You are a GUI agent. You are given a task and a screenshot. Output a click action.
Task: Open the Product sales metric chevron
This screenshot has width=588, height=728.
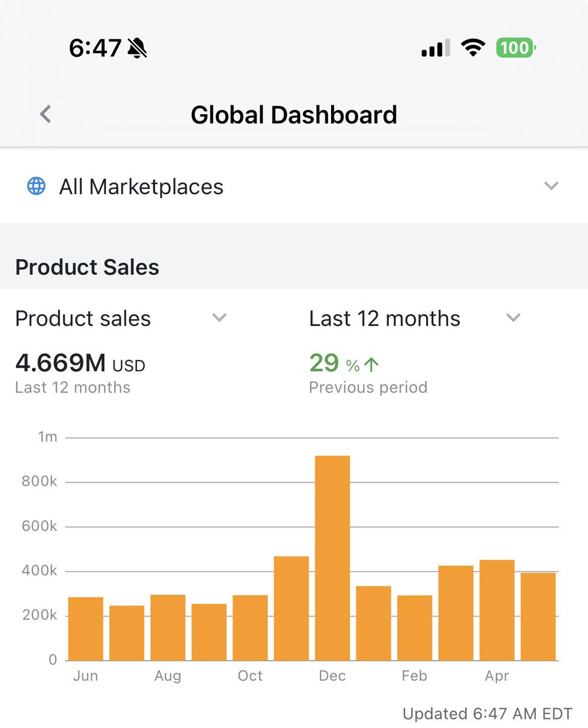(219, 318)
